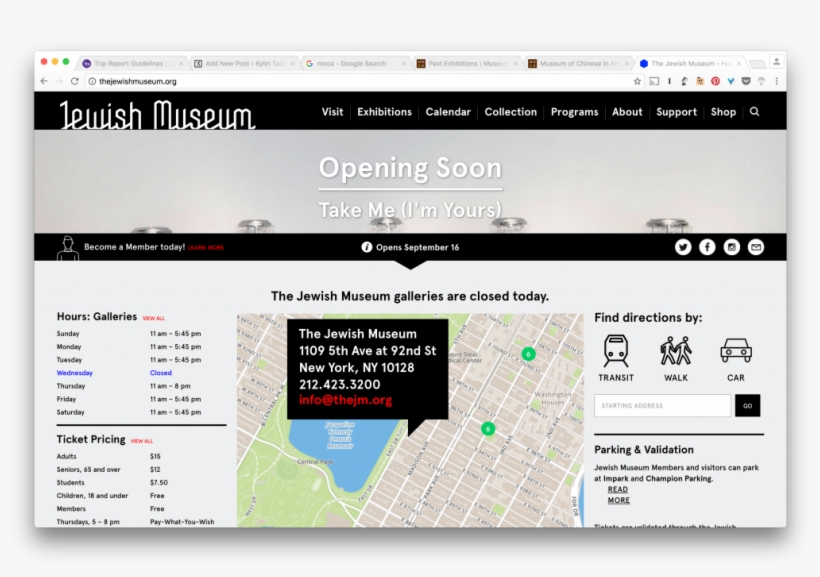Open the Calendar menu

click(448, 111)
